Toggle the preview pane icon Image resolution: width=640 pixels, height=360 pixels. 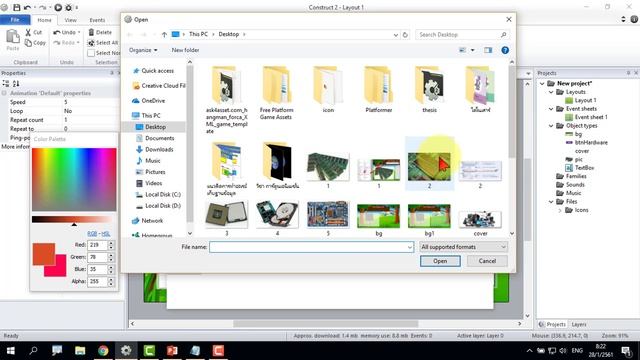coord(488,50)
